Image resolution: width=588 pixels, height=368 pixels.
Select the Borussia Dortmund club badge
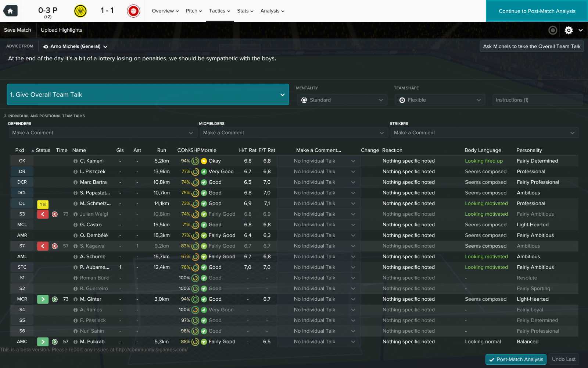point(80,11)
